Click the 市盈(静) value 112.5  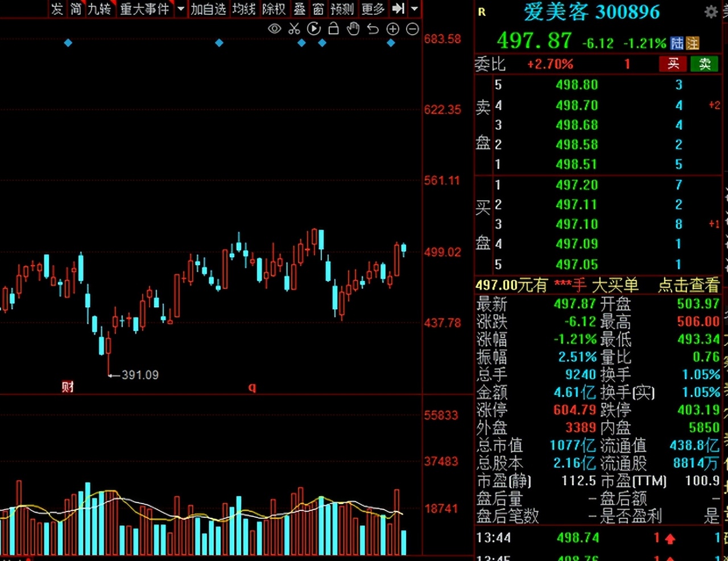[578, 481]
